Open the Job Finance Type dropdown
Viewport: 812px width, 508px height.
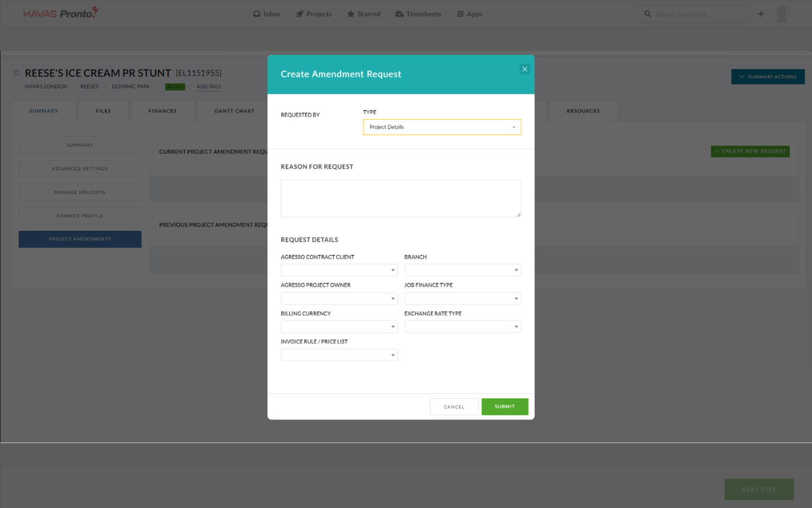462,298
